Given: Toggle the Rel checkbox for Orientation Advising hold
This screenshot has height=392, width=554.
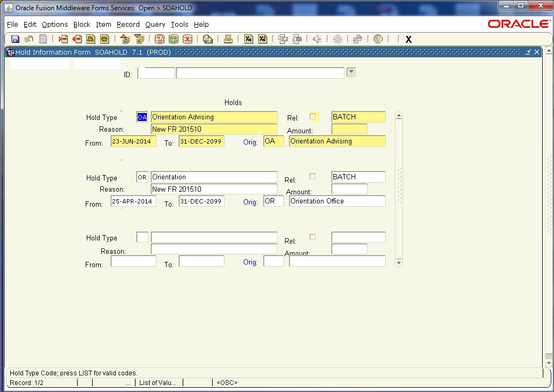Looking at the screenshot, I should pos(313,117).
